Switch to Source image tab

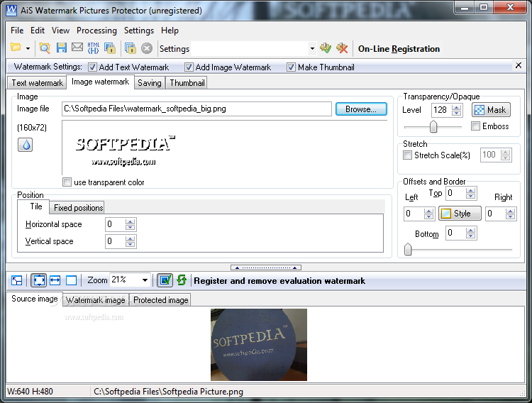(x=34, y=299)
